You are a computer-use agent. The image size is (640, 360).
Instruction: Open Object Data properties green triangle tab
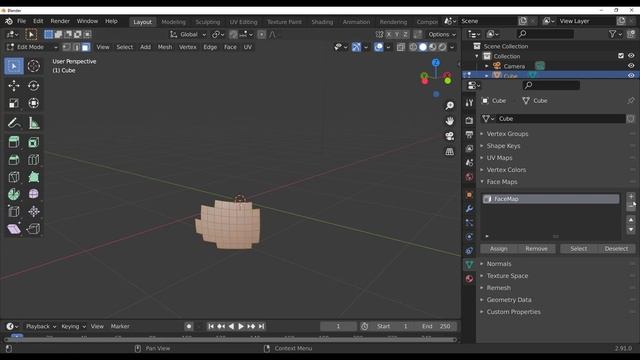469,264
